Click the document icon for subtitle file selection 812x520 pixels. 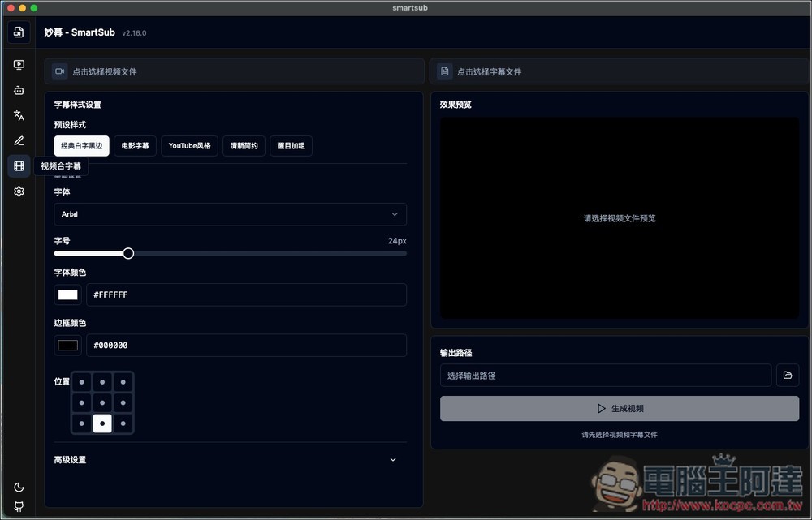pos(445,71)
